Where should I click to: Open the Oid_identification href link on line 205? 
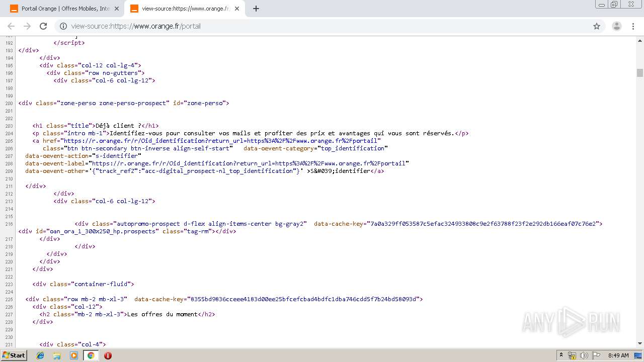[221, 141]
